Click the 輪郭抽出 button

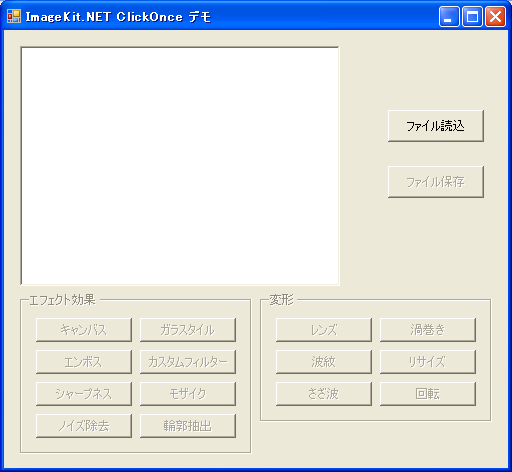click(x=188, y=426)
